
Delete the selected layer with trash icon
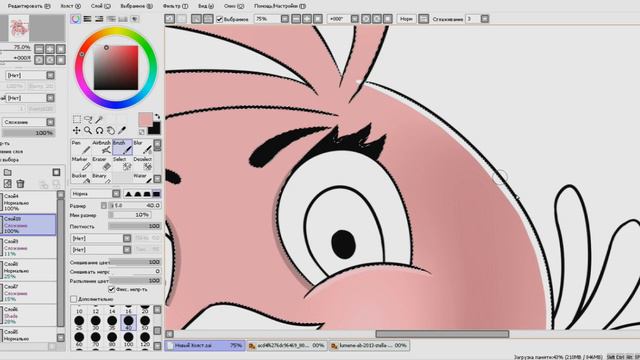coord(20,184)
